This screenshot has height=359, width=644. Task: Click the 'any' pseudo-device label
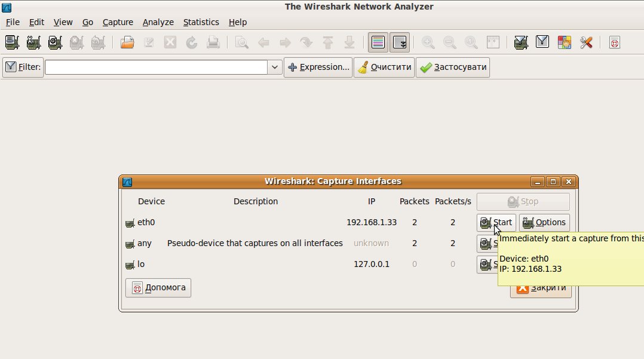(144, 243)
